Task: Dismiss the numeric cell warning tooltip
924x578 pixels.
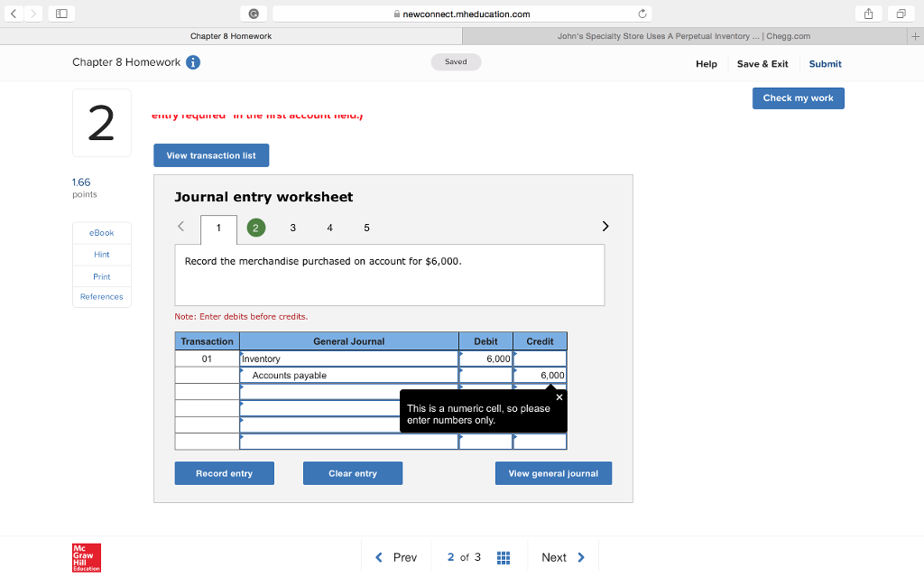Action: click(x=559, y=396)
